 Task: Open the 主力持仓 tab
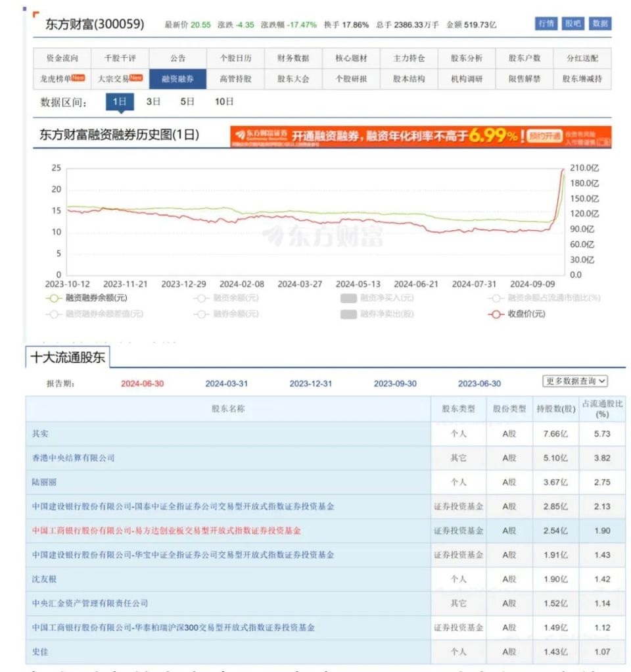(409, 59)
